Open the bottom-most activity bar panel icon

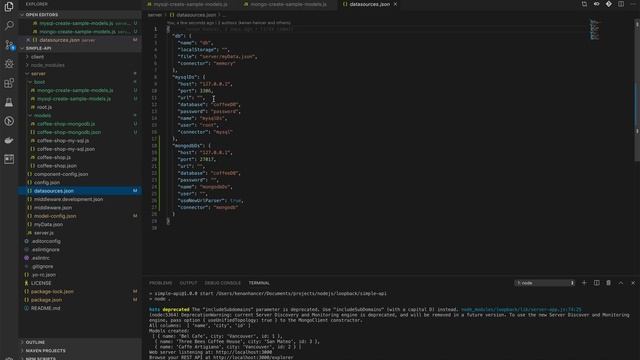pyautogui.click(x=9, y=159)
